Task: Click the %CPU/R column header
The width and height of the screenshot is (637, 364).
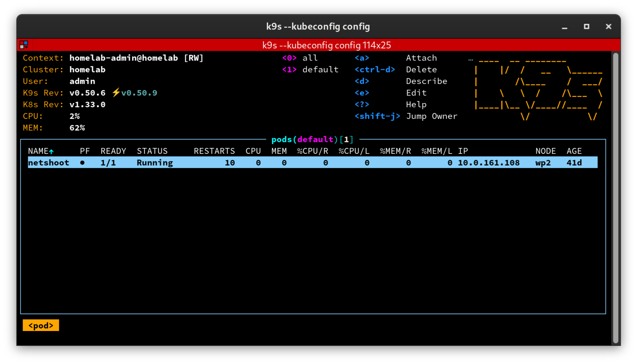Action: coord(313,151)
